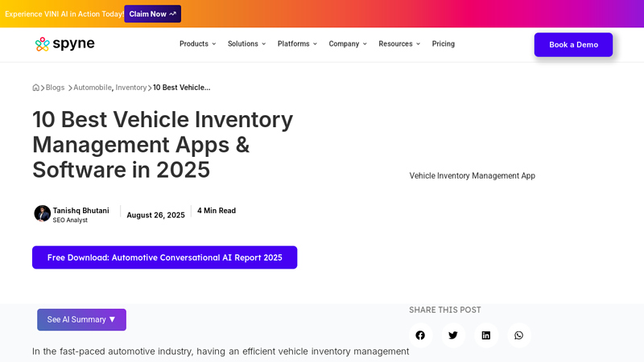This screenshot has width=644, height=362.
Task: Share post on Facebook
Action: [x=420, y=335]
